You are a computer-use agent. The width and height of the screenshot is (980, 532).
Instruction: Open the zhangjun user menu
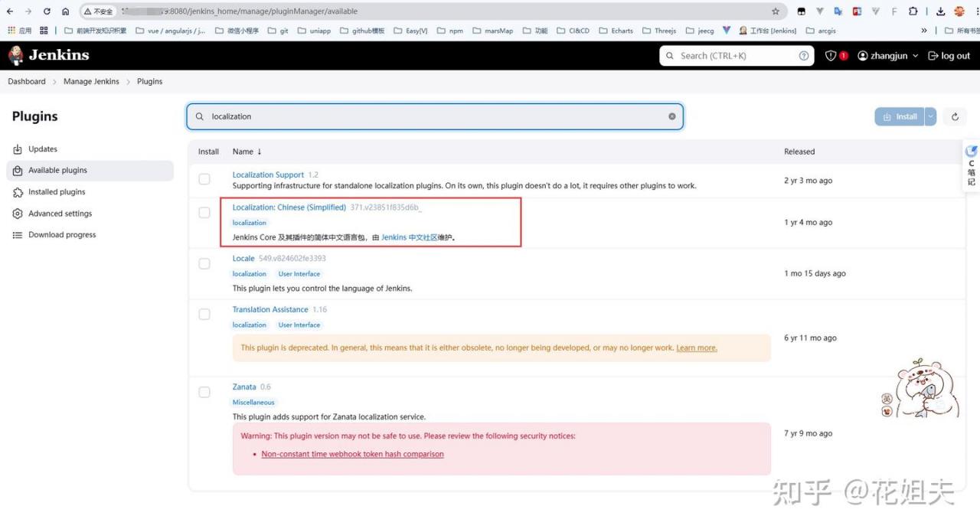point(888,56)
